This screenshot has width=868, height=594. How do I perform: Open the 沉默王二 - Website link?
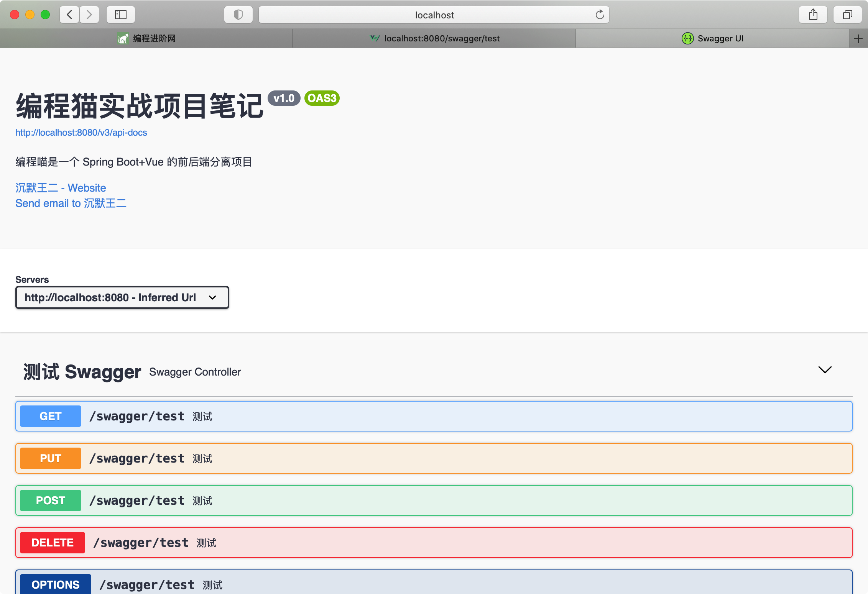point(61,188)
